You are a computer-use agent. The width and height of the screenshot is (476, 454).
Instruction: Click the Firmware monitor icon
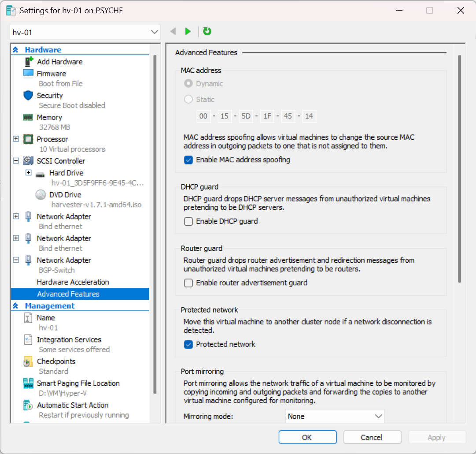[28, 74]
